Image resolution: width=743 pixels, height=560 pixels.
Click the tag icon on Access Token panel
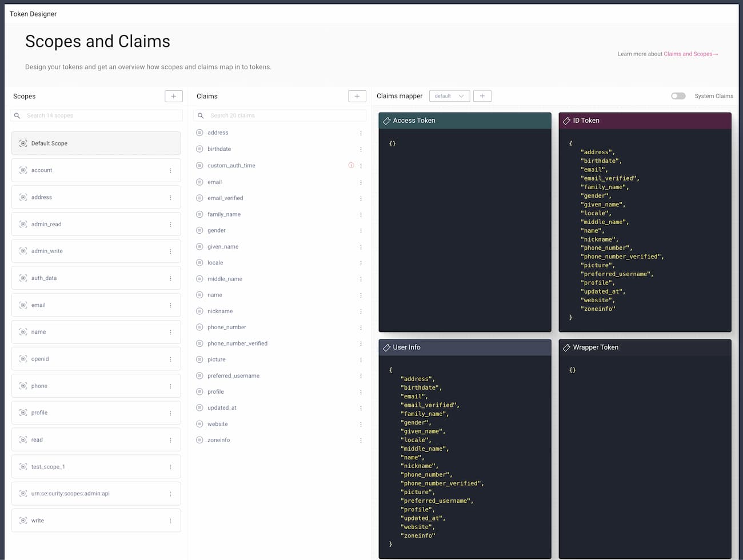pos(387,121)
